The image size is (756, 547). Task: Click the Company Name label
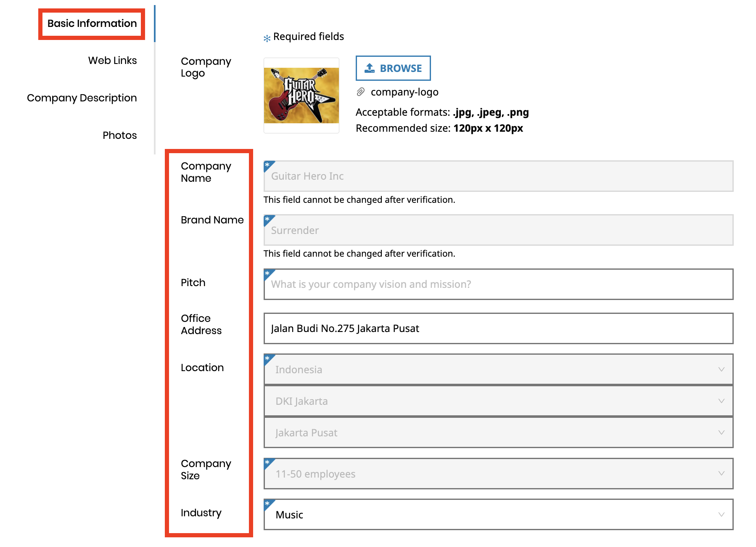pyautogui.click(x=206, y=172)
